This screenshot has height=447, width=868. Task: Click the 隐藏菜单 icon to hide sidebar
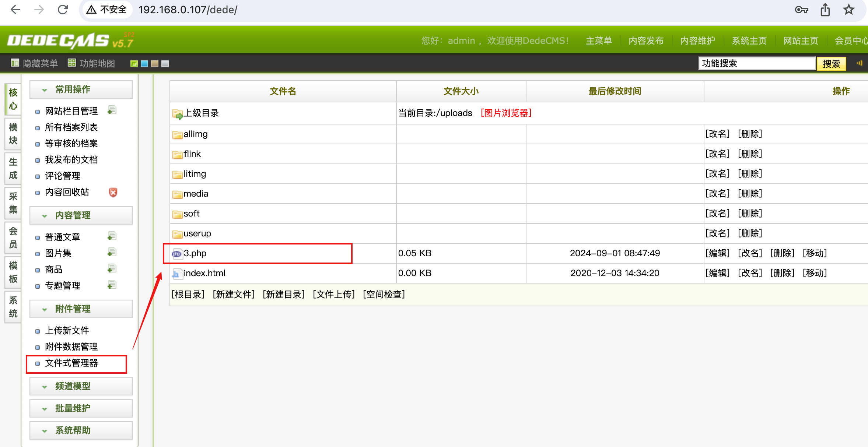coord(15,63)
